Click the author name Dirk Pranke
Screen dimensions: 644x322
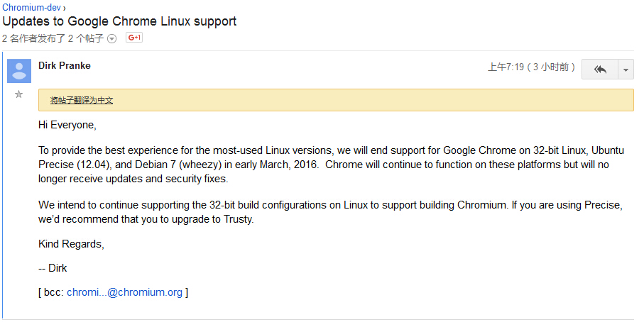point(65,66)
